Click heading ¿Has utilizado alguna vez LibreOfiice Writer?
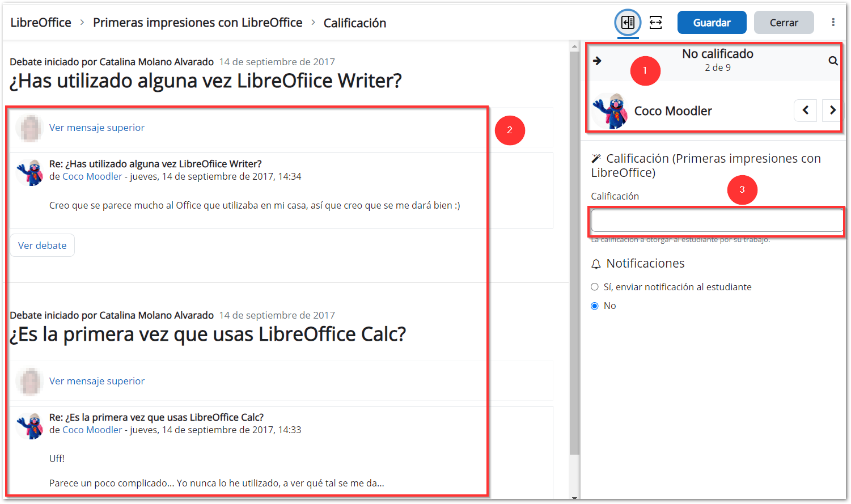The height and width of the screenshot is (504, 851). [x=206, y=81]
